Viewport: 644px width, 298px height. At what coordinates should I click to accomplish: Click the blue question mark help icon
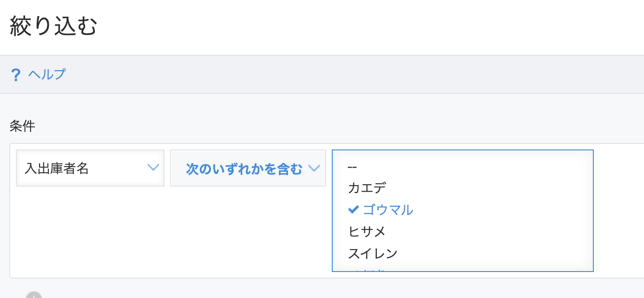(16, 75)
